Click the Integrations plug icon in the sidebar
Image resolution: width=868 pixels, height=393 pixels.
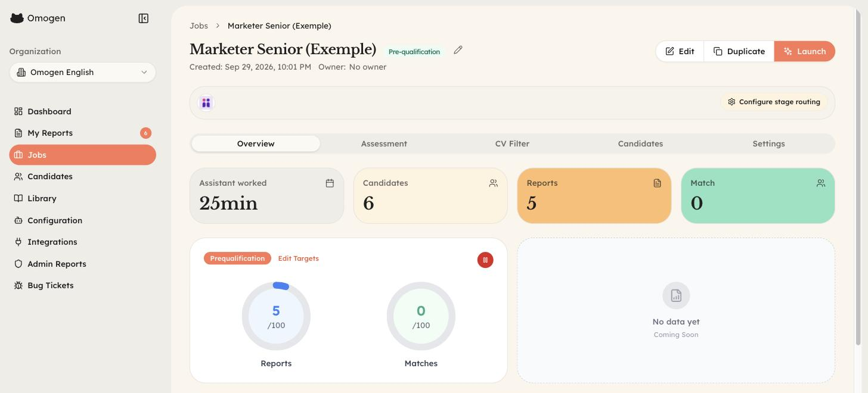(x=18, y=242)
